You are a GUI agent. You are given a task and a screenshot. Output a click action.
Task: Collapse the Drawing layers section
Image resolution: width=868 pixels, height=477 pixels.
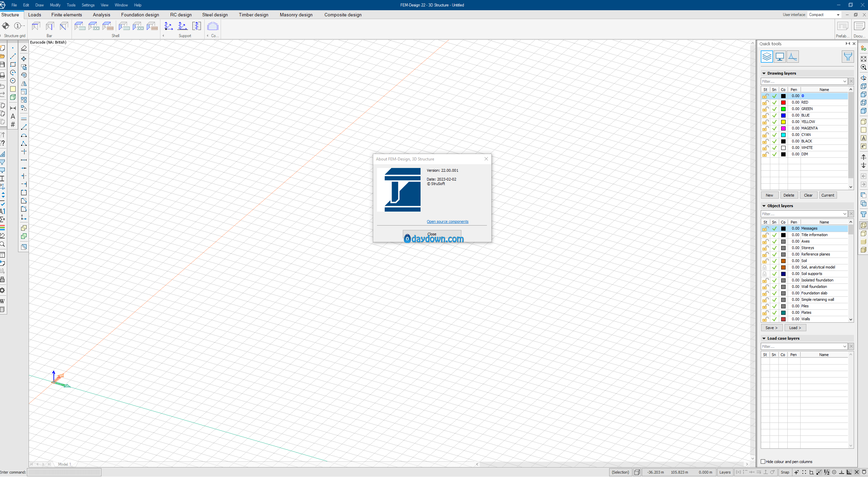point(764,73)
